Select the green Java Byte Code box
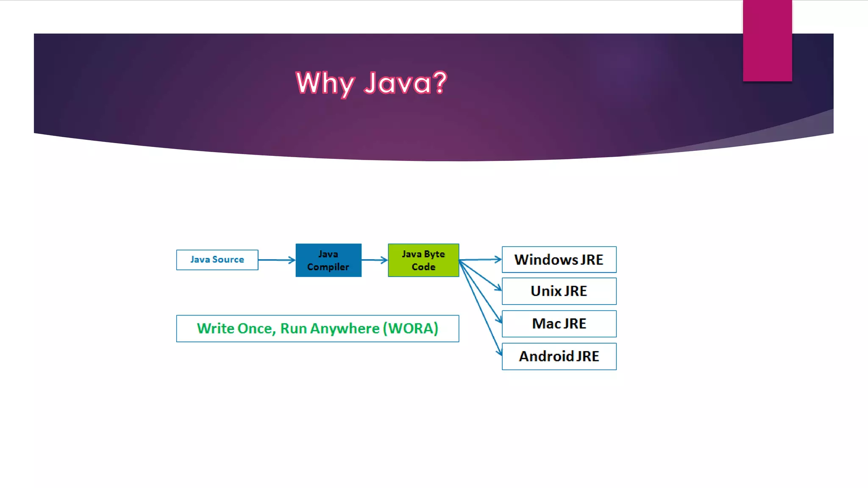Screen dimensions: 868x488 click(x=423, y=260)
